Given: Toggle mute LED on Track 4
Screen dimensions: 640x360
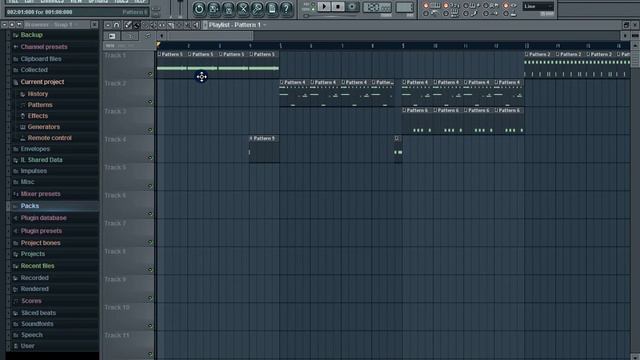Looking at the screenshot, I should 150,158.
